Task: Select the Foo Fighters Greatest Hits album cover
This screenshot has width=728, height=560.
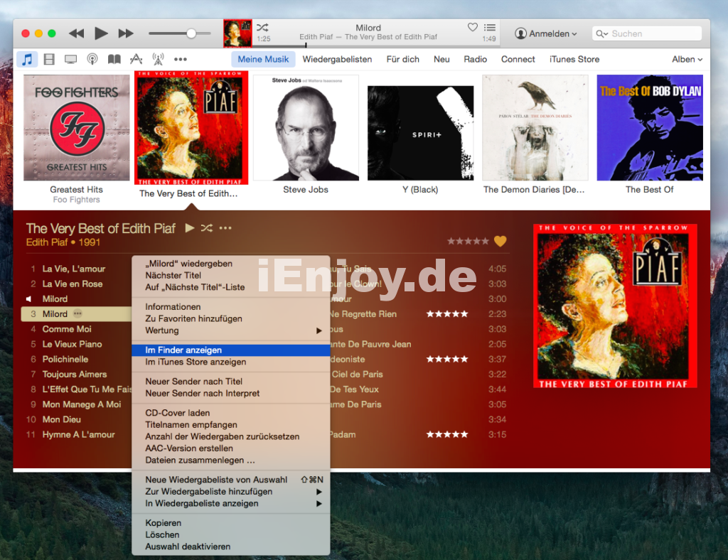Action: (77, 128)
